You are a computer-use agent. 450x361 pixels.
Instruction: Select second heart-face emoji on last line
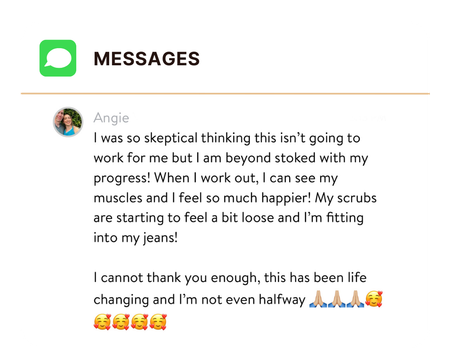pos(121,322)
